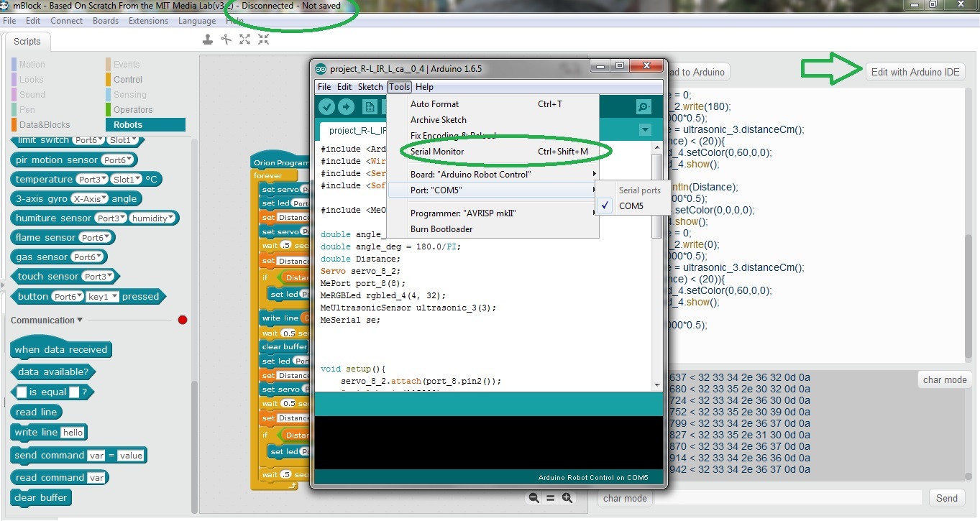Click the Arduino infinity logo in title bar
The image size is (980, 521).
321,69
